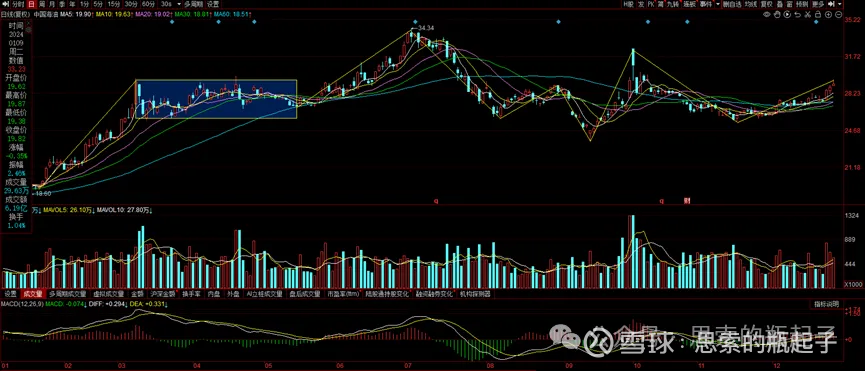Select the 成交量 indicator tab
Screen dimensions: 865x371
click(x=33, y=294)
